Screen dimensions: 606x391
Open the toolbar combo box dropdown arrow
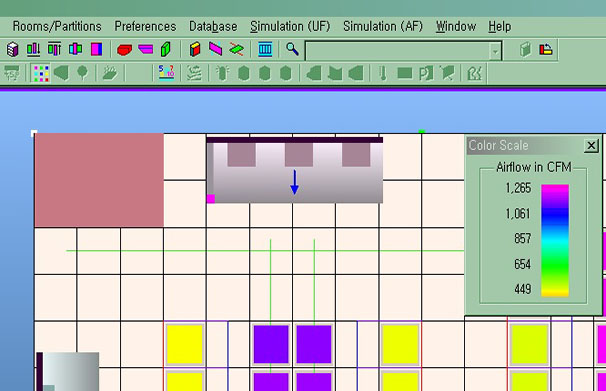tap(495, 51)
